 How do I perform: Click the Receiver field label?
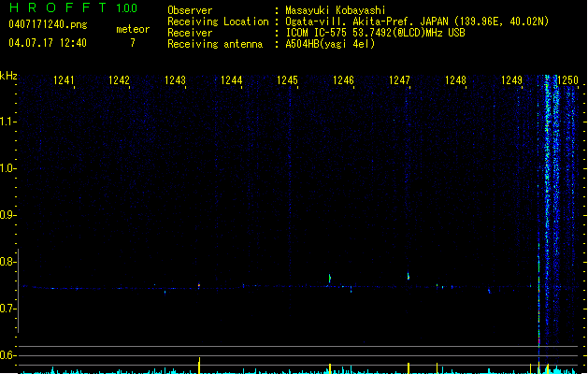(190, 33)
